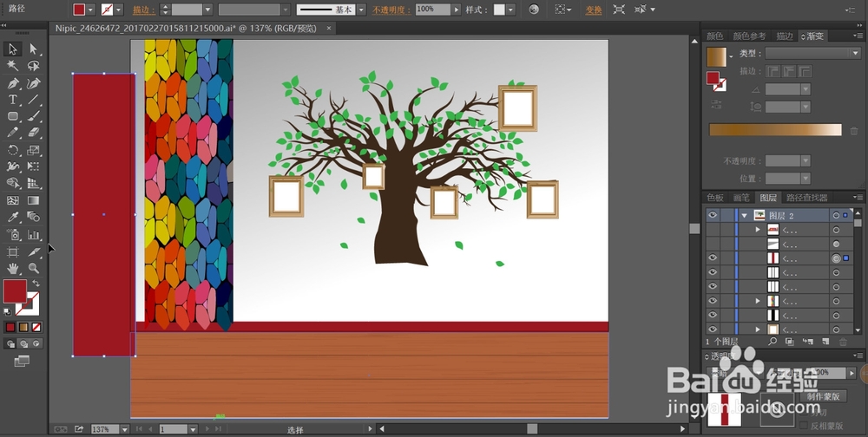This screenshot has width=868, height=437.
Task: Open the stroke weight dropdown
Action: click(207, 10)
